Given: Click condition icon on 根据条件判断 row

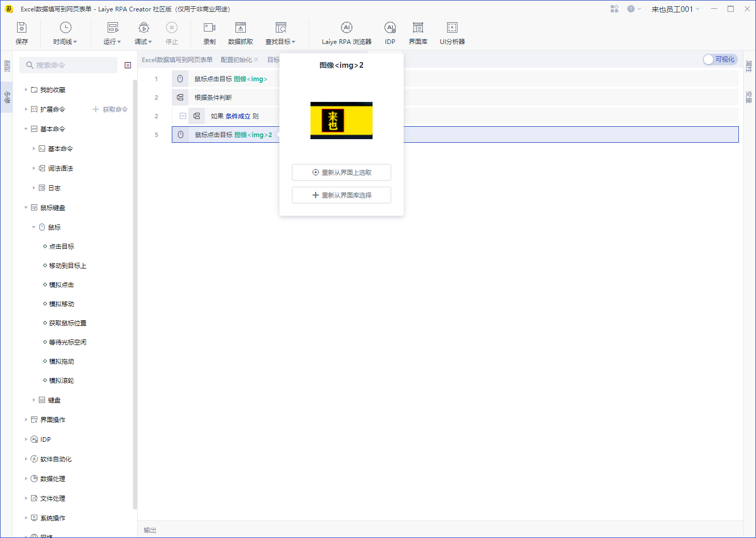Looking at the screenshot, I should (x=180, y=97).
